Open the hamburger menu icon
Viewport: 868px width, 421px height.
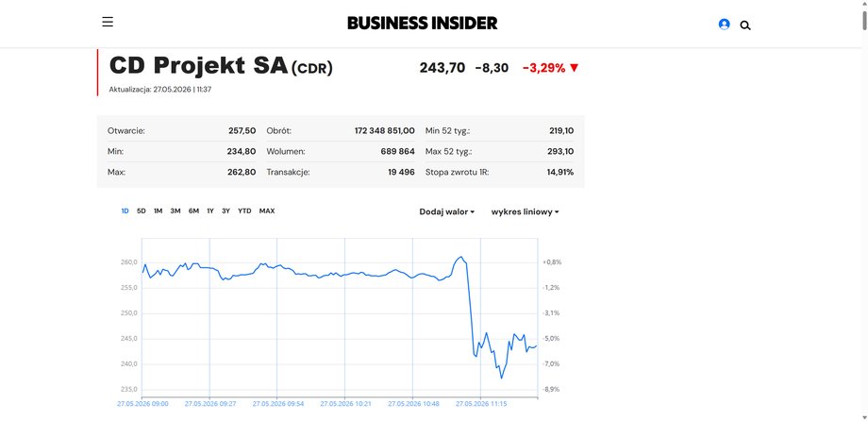108,22
